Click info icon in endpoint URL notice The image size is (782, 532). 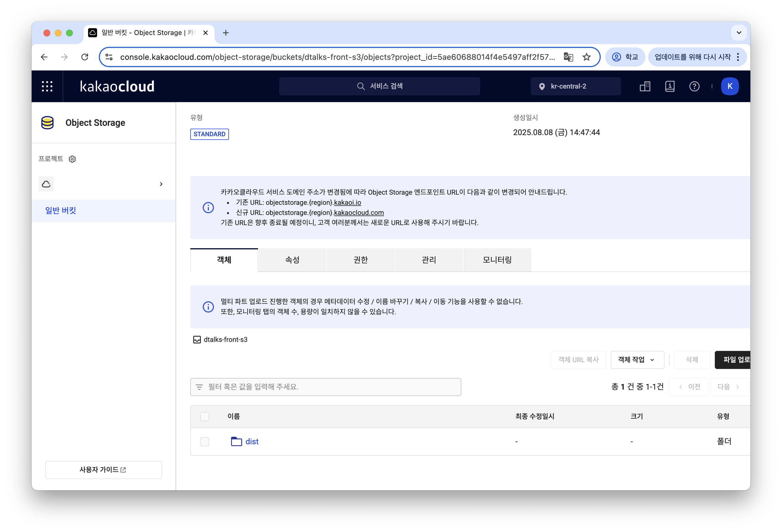(208, 208)
